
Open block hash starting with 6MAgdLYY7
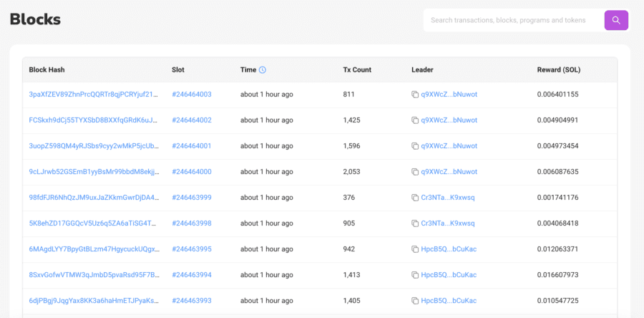click(94, 249)
